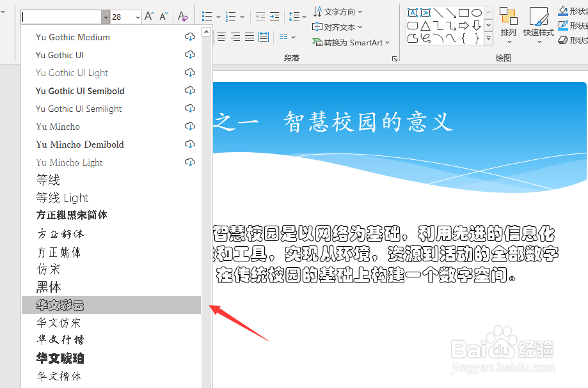Select the triangle shape
Viewport: 588px width, 388px height.
[425, 26]
